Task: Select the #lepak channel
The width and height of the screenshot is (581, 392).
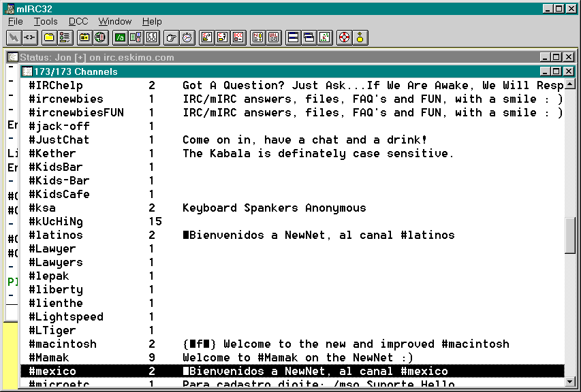Action: [292, 276]
